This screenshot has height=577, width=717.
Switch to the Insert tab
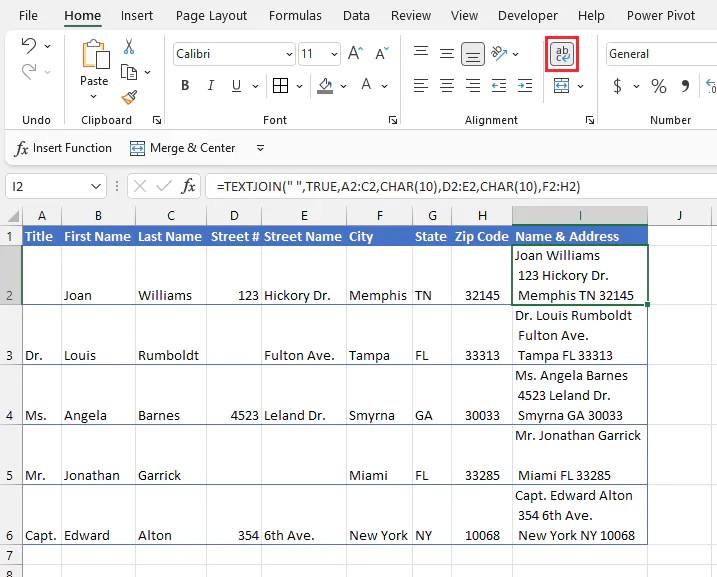coord(137,16)
